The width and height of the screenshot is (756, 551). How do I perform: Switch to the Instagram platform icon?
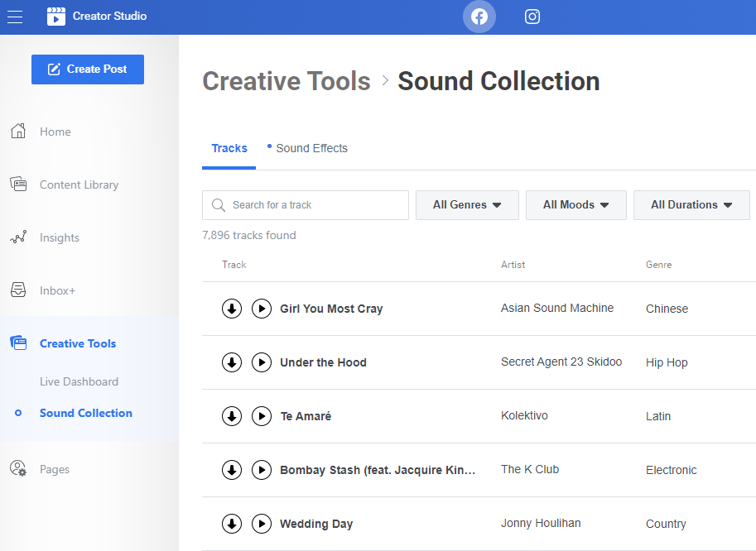pyautogui.click(x=532, y=17)
